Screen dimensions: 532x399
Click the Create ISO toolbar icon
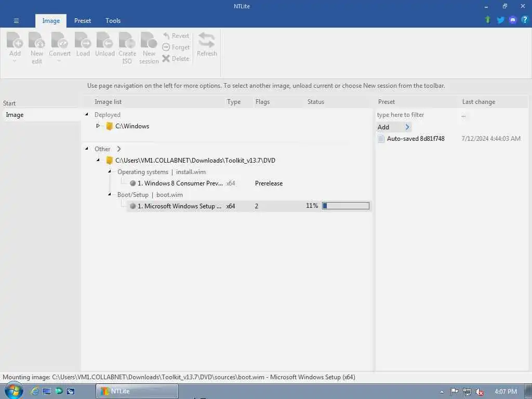point(127,40)
